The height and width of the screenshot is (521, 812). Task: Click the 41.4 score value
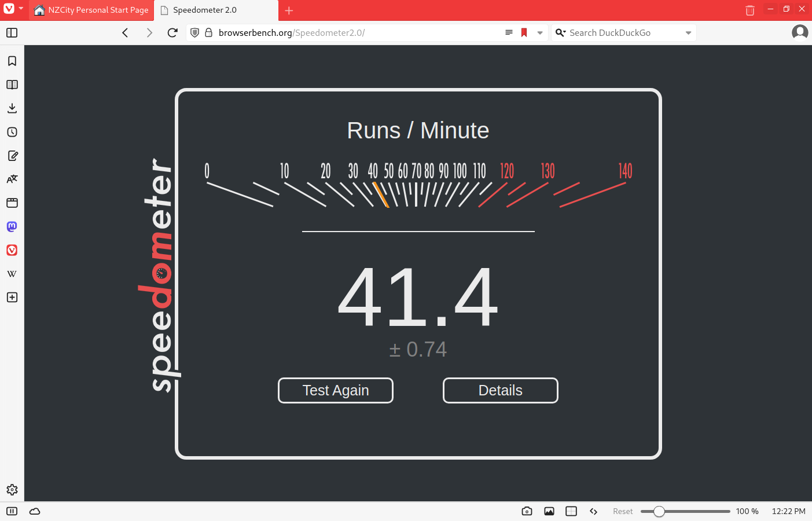418,298
